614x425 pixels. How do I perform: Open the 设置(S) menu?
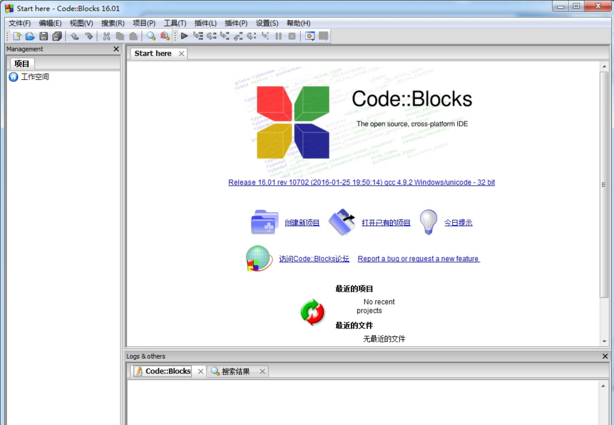(267, 23)
